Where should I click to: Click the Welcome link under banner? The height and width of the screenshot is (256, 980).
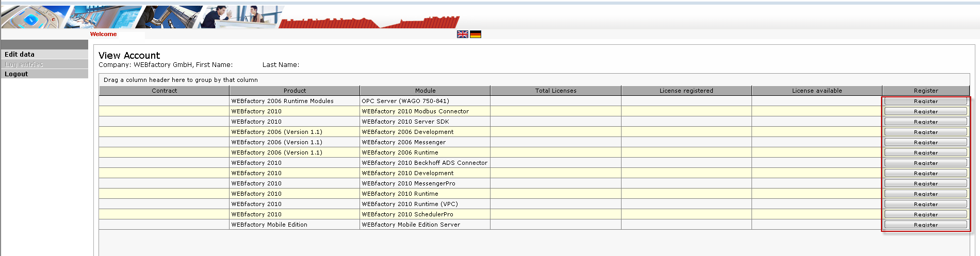(x=103, y=34)
